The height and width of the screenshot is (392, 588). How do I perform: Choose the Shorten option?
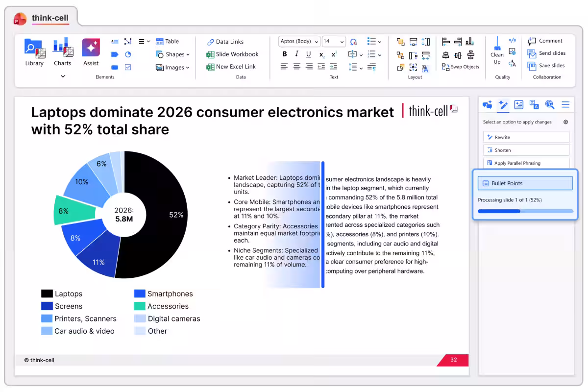pos(526,150)
